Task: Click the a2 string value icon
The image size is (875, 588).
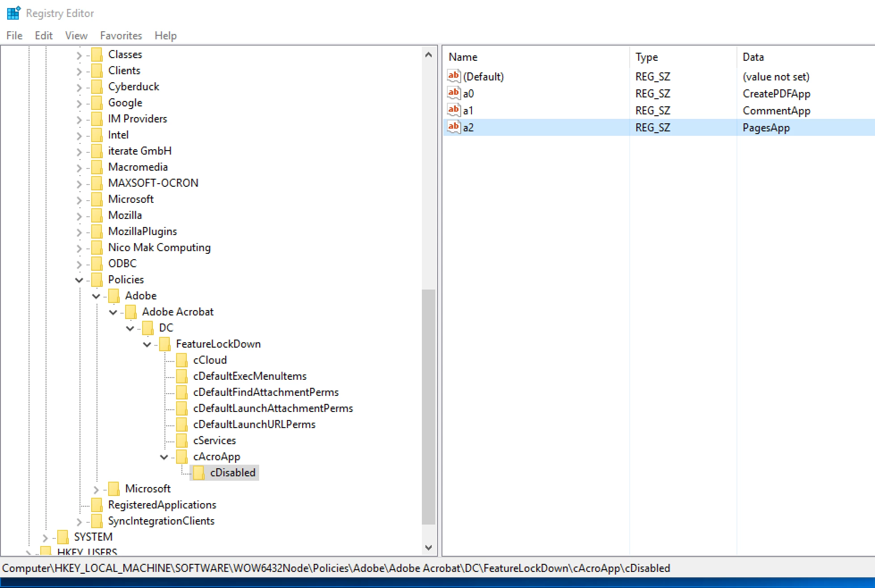Action: click(454, 127)
